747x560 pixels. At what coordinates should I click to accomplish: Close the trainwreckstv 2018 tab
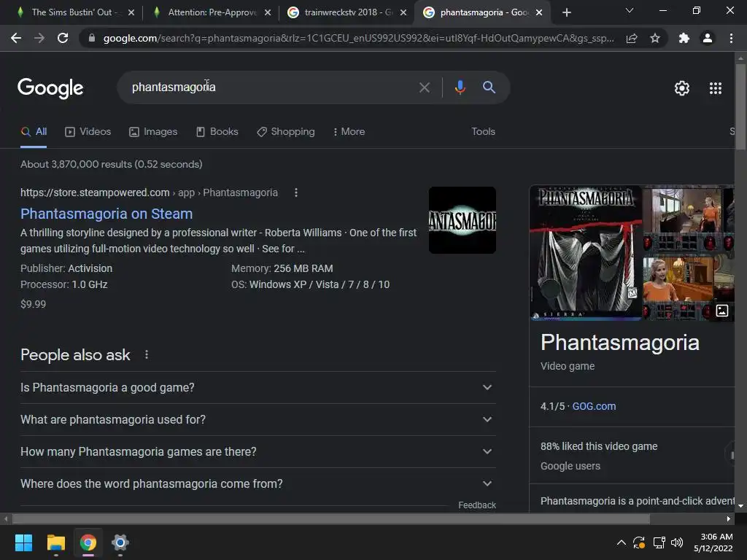[403, 12]
